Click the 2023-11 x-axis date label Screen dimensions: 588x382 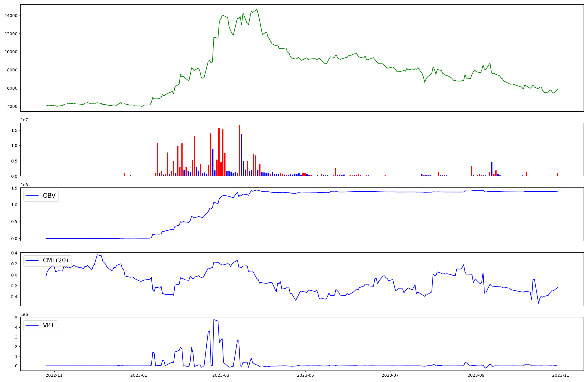pyautogui.click(x=560, y=375)
